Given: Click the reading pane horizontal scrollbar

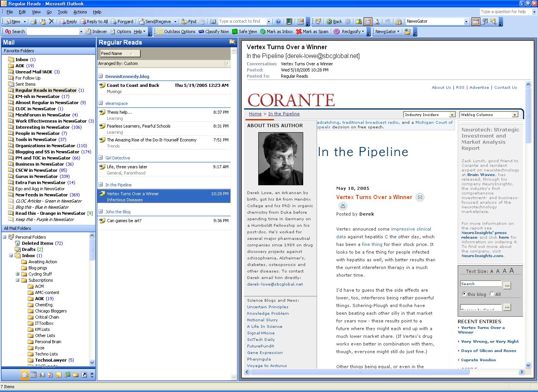Looking at the screenshot, I should (x=385, y=372).
